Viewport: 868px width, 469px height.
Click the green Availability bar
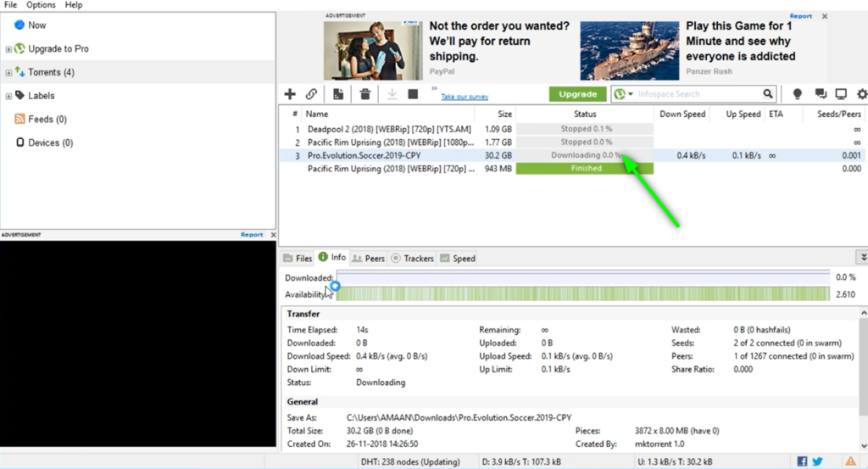[583, 294]
